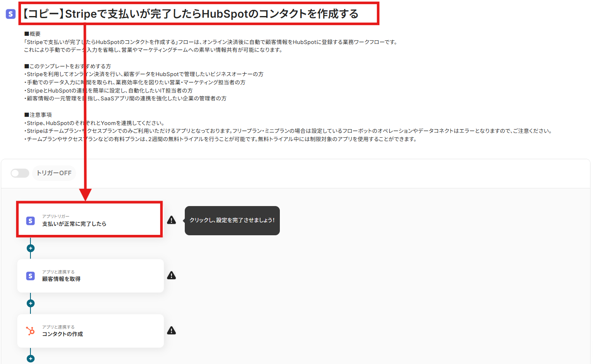Image resolution: width=593 pixels, height=364 pixels.
Task: Open the 顧客情報を取得 step
Action: (91, 276)
